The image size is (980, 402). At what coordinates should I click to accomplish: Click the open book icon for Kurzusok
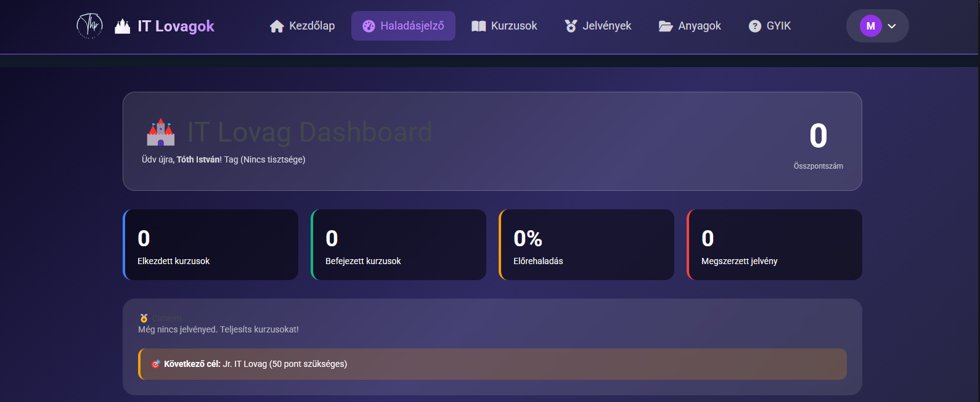(478, 26)
